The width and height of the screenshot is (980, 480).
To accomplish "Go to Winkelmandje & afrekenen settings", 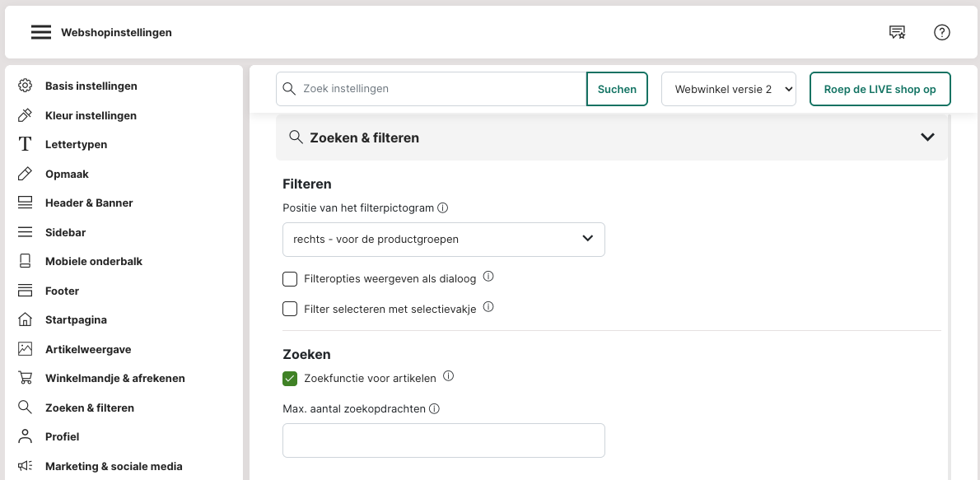I will click(x=114, y=379).
